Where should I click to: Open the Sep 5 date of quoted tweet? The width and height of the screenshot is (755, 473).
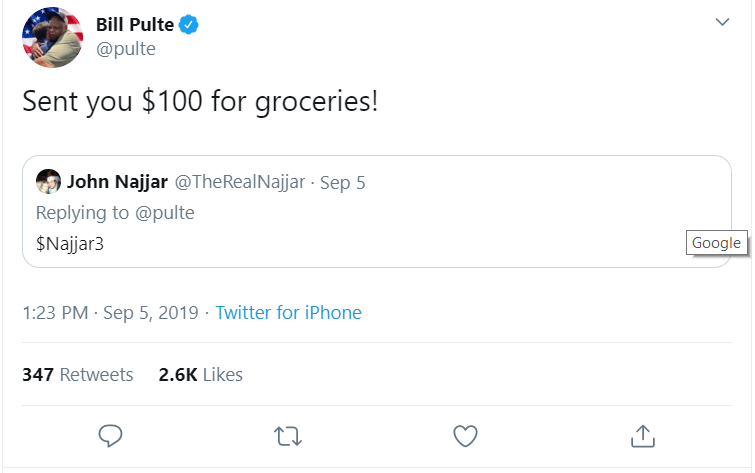pos(342,182)
